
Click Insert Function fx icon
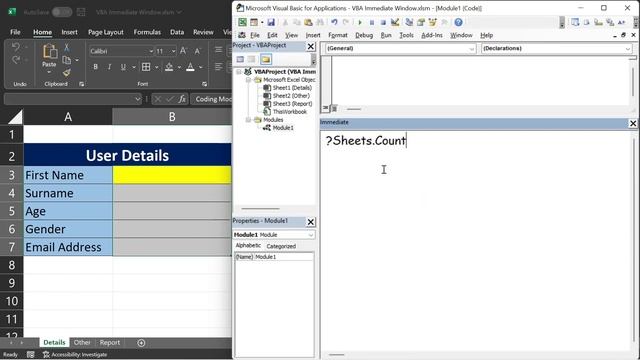coord(182,99)
